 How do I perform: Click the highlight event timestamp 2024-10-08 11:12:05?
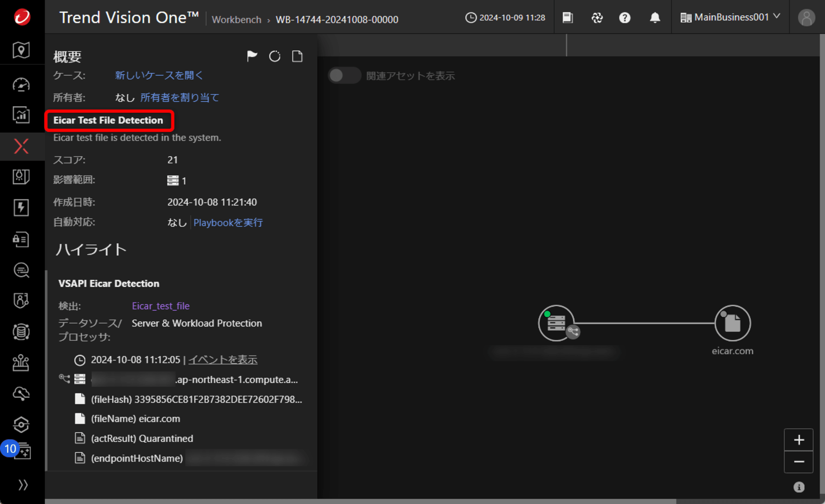[x=135, y=359]
